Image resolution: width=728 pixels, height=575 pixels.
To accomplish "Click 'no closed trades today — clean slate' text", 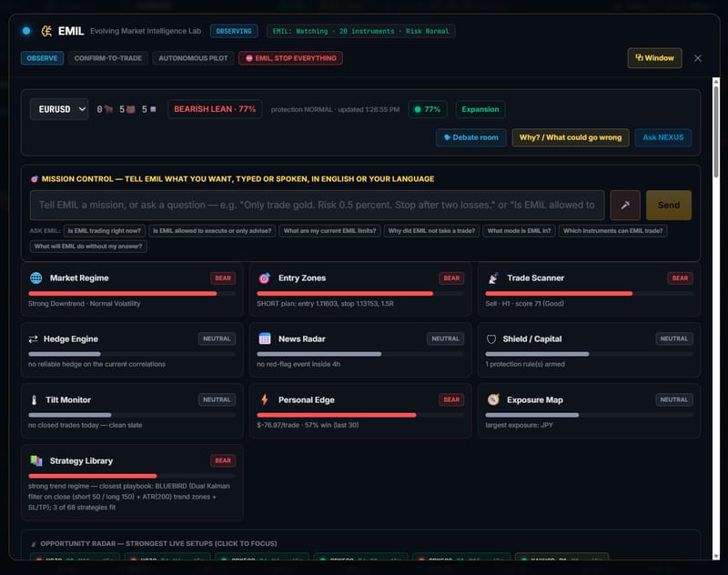I will [x=86, y=425].
